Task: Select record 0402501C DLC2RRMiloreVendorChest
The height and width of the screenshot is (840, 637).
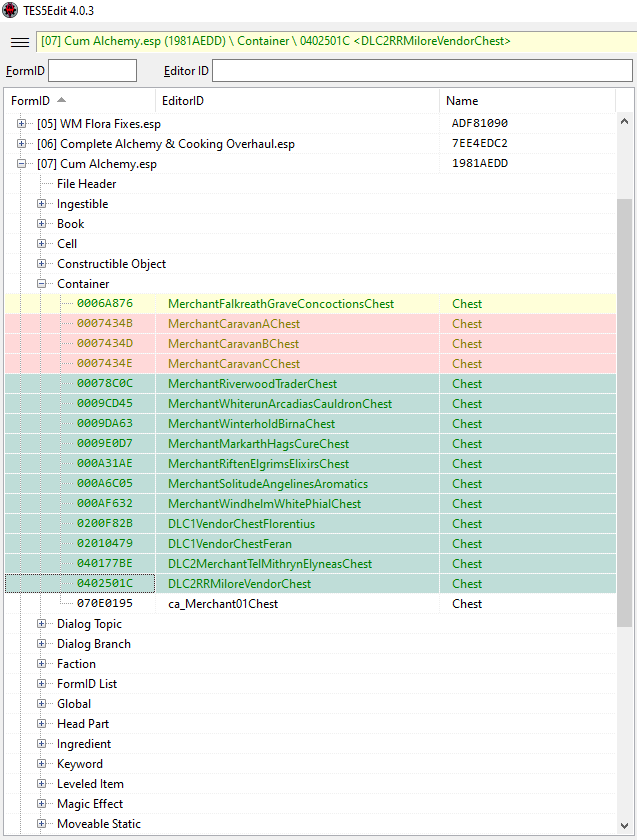Action: 310,583
